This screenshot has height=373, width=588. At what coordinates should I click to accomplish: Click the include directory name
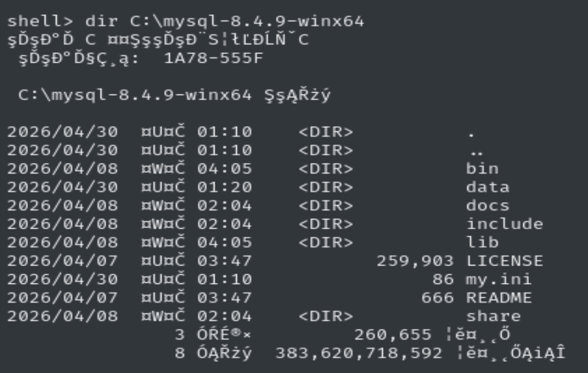click(504, 224)
